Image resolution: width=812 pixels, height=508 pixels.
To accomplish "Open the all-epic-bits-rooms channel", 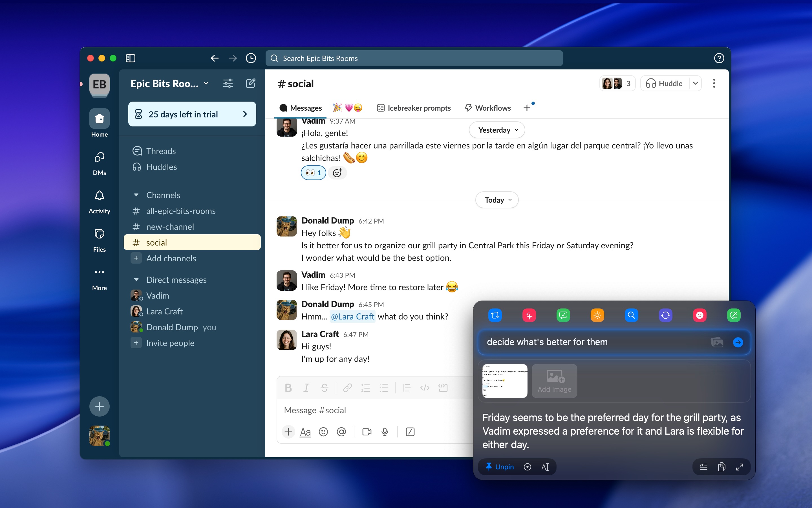I will (x=192, y=211).
